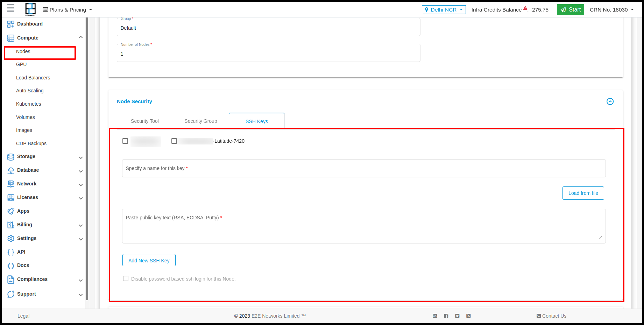The width and height of the screenshot is (644, 325).
Task: Click the Billing icon in sidebar
Action: point(11,225)
